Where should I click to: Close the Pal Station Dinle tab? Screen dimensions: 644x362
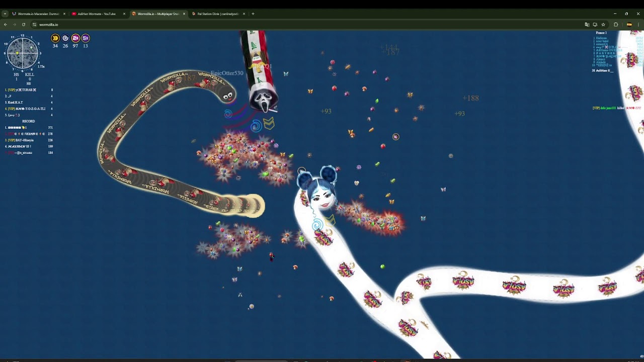[x=244, y=14]
